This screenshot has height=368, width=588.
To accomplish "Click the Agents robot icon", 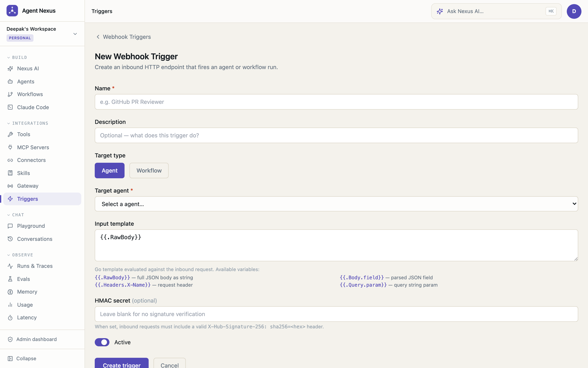I will (10, 82).
